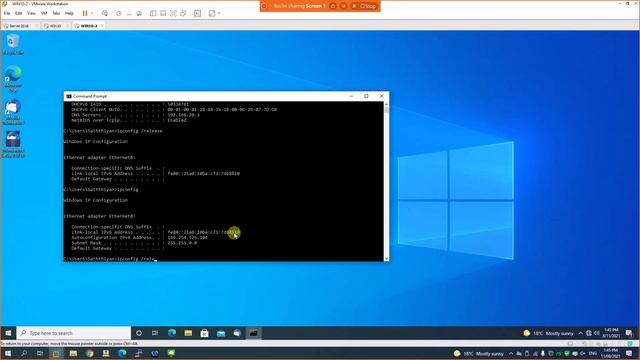The width and height of the screenshot is (640, 360).
Task: Open Mail from guest taskbar
Action: (x=221, y=333)
